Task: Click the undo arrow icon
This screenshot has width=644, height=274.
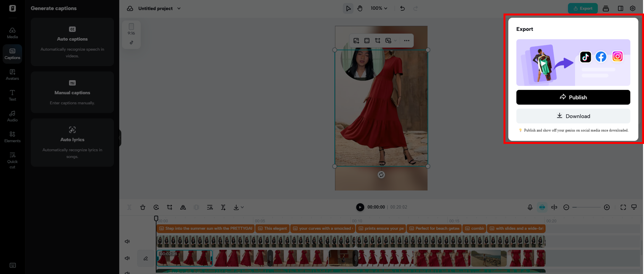Action: (x=402, y=8)
